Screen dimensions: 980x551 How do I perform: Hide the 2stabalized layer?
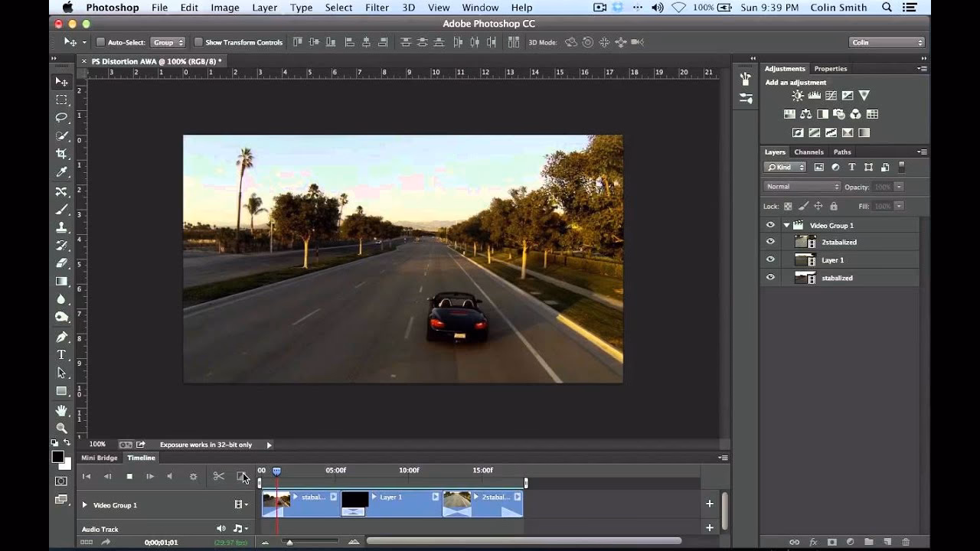770,242
